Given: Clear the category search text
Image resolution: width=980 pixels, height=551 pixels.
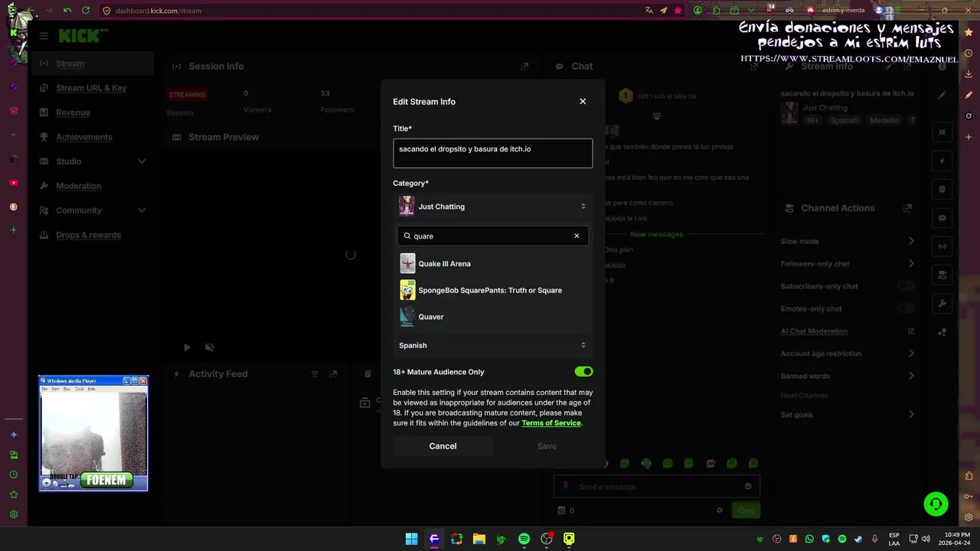Looking at the screenshot, I should coord(577,236).
